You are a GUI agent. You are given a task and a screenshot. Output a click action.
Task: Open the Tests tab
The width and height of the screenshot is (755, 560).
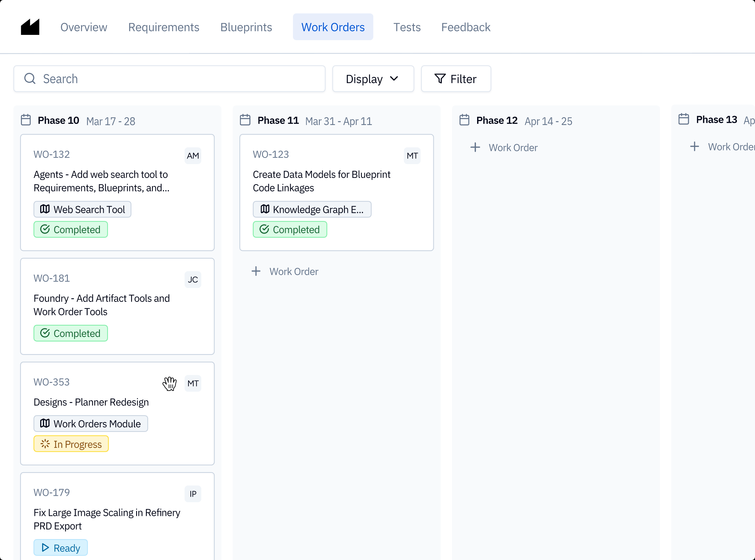tap(407, 27)
